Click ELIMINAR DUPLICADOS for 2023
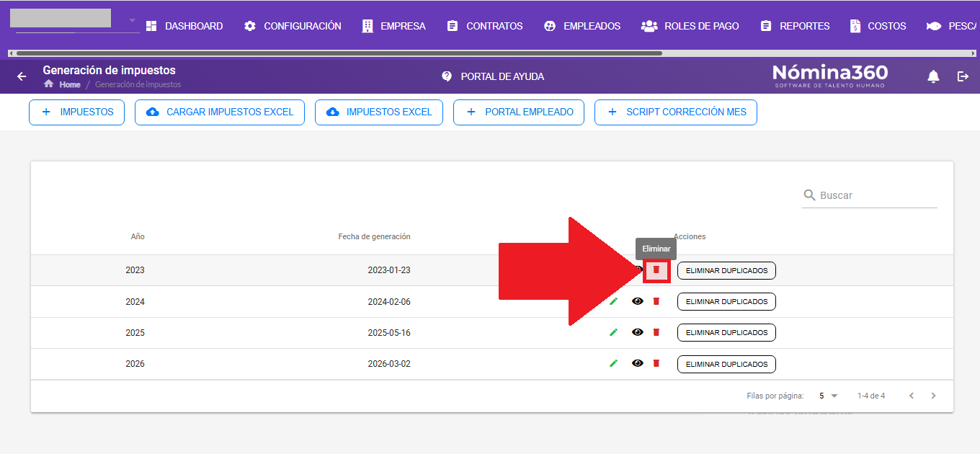 click(x=726, y=271)
